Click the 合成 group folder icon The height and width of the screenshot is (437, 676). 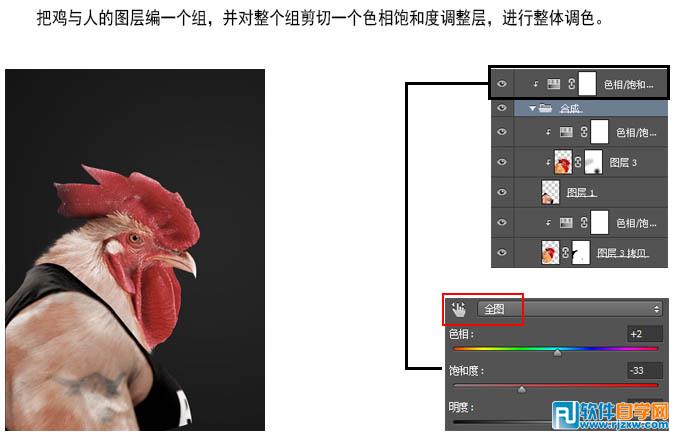coord(545,108)
